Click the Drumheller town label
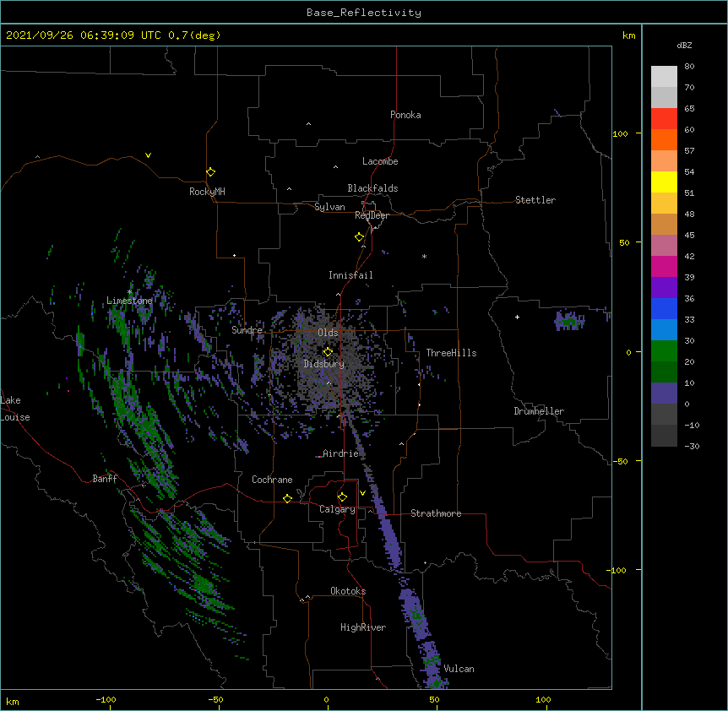This screenshot has height=711, width=728. click(x=539, y=411)
